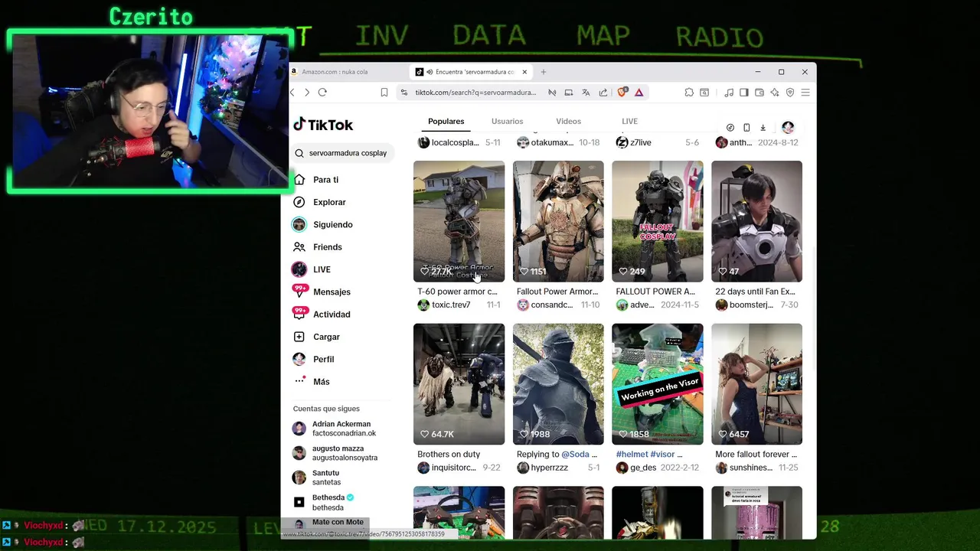
Task: Open a new browser tab
Action: [544, 72]
